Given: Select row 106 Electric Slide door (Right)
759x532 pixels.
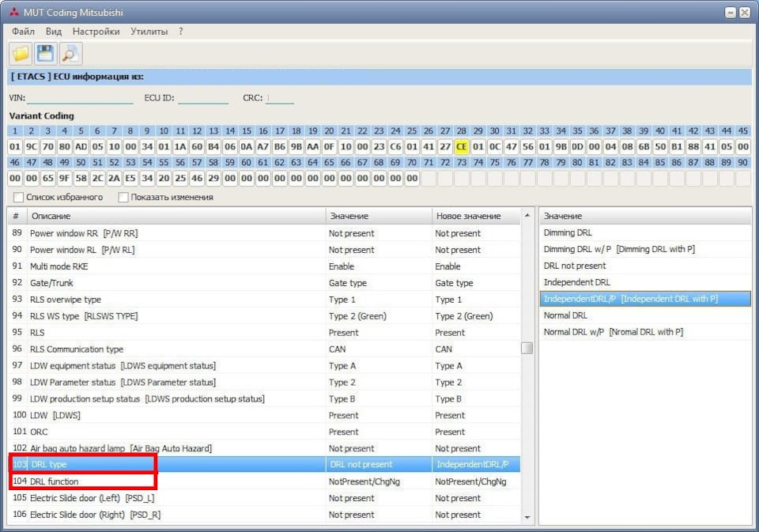Looking at the screenshot, I should point(264,515).
